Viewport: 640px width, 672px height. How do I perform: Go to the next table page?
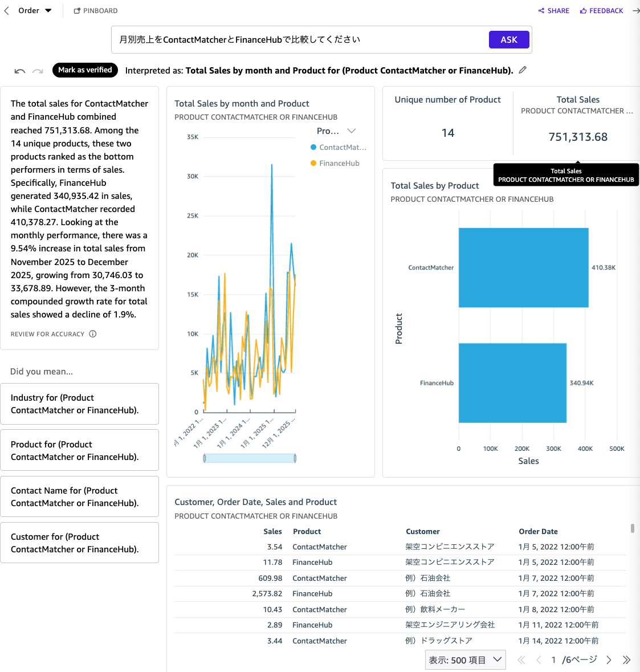[x=608, y=659]
